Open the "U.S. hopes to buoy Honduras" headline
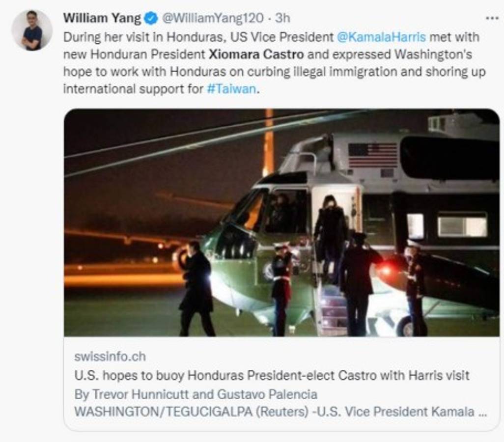504x442 pixels. (272, 376)
